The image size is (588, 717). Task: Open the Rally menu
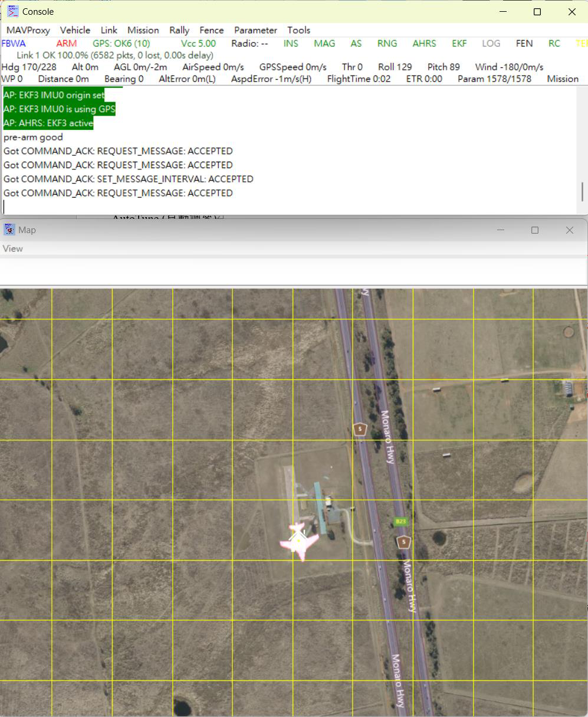click(x=179, y=30)
